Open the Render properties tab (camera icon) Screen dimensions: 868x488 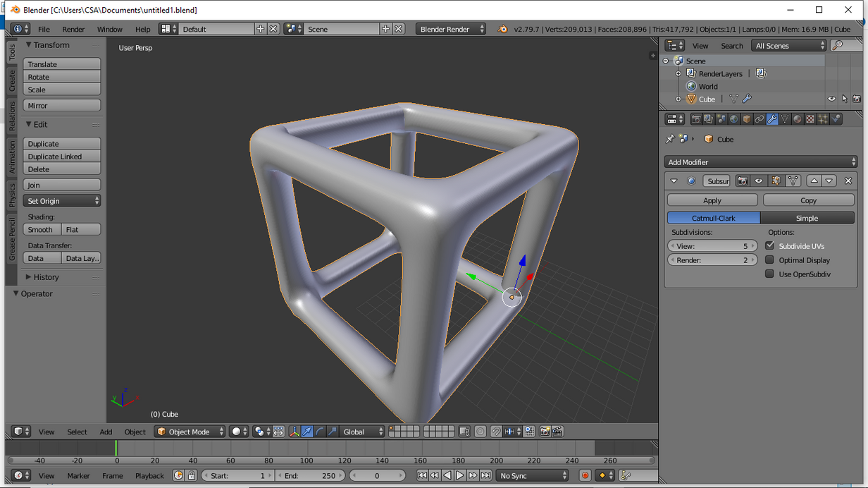coord(696,119)
